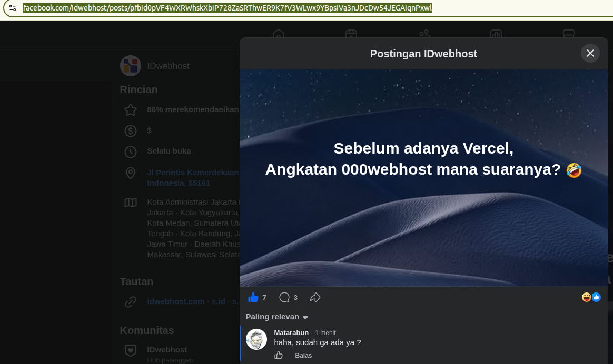View post reactions emoji summary
613x364 pixels.
point(591,297)
